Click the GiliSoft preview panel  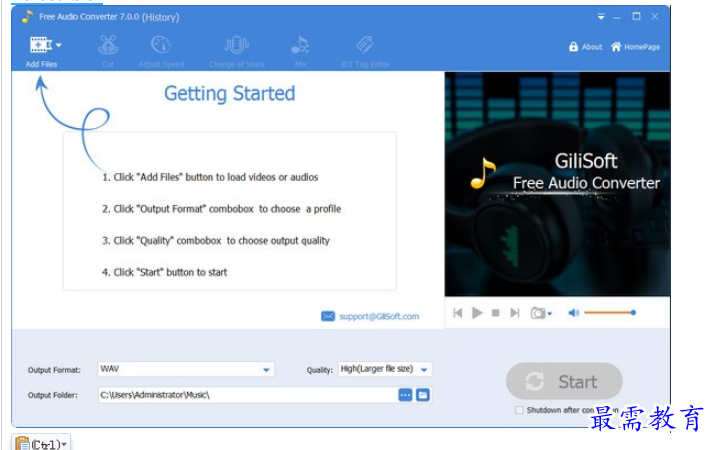click(557, 184)
